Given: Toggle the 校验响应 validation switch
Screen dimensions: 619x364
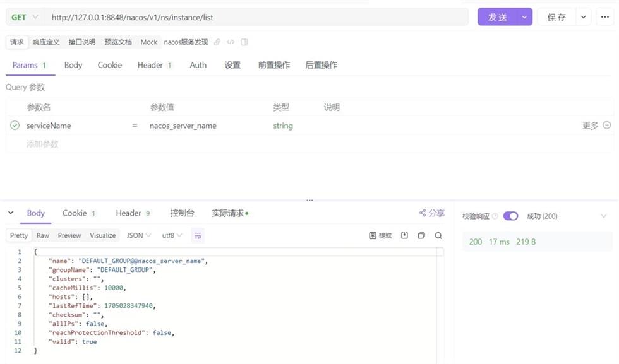Looking at the screenshot, I should coord(510,216).
